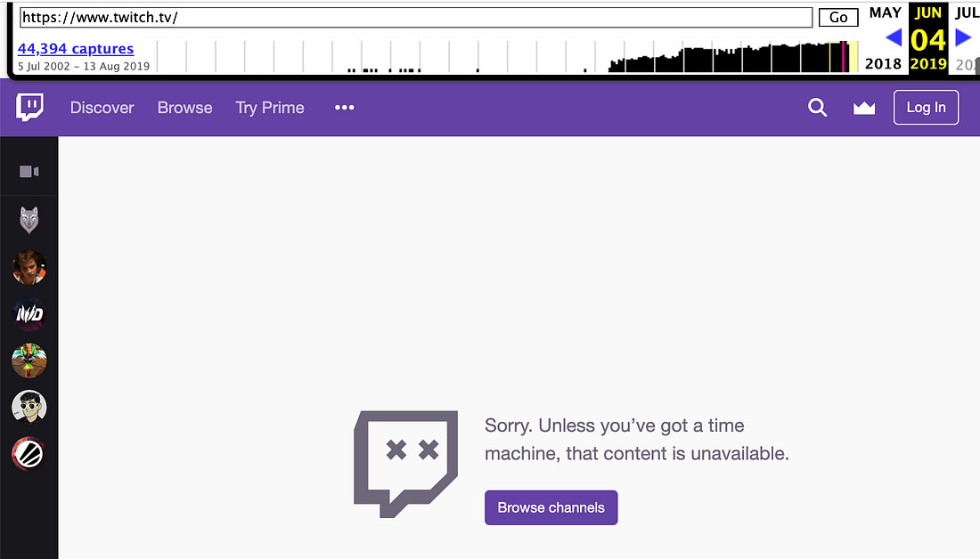Open the Prime crown loot icon

[864, 108]
